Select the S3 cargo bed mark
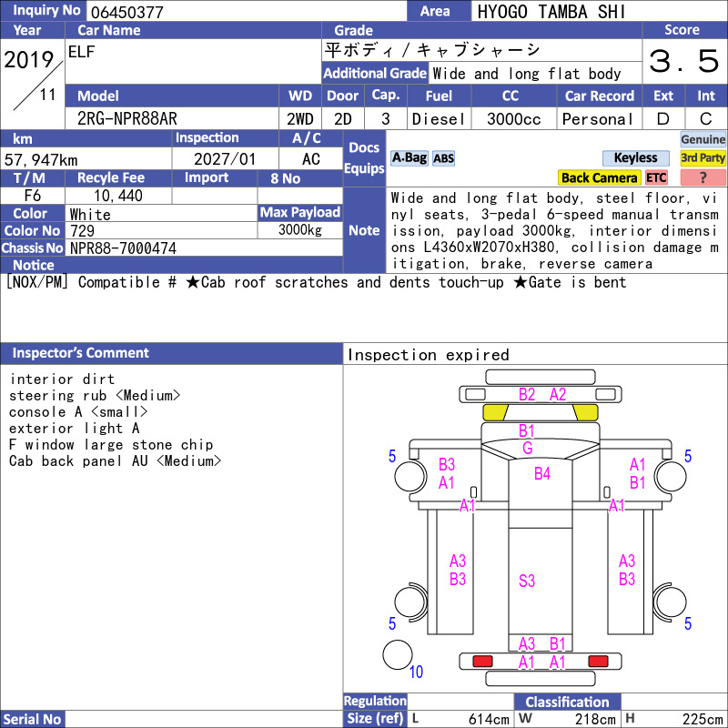This screenshot has width=728, height=728. pos(527,581)
